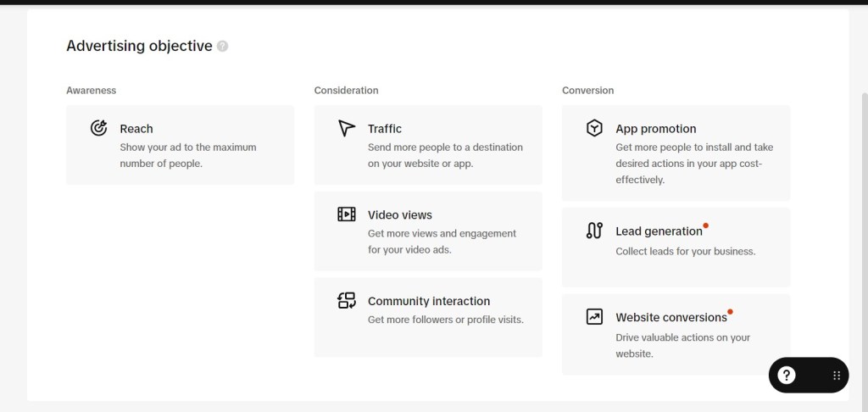The height and width of the screenshot is (412, 868).
Task: Click the Video views description text
Action: pos(442,242)
